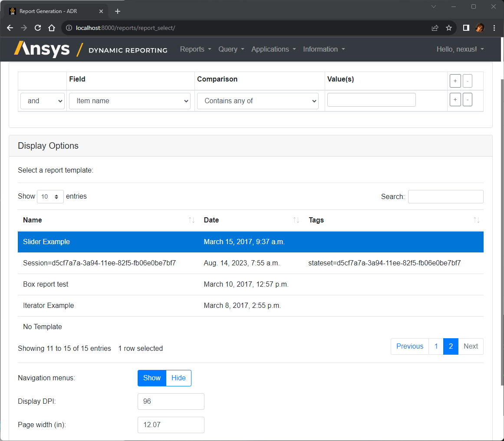
Task: Click the Ansys logo
Action: 42,49
